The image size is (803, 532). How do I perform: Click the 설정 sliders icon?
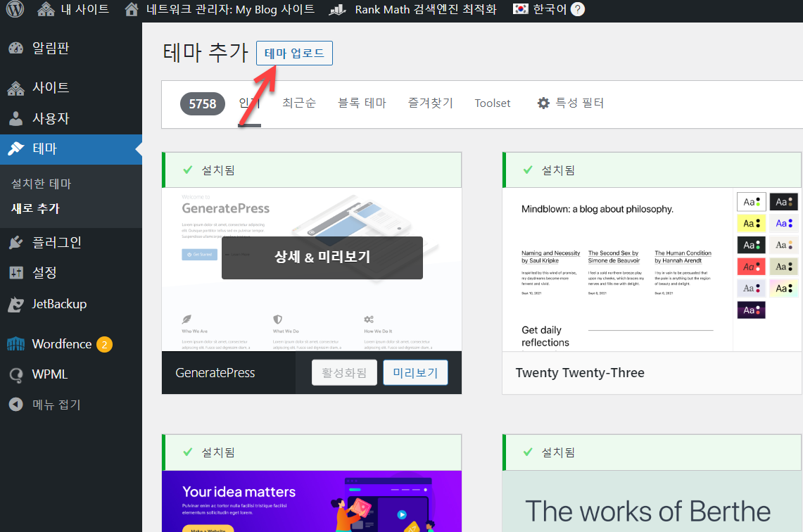pyautogui.click(x=16, y=272)
